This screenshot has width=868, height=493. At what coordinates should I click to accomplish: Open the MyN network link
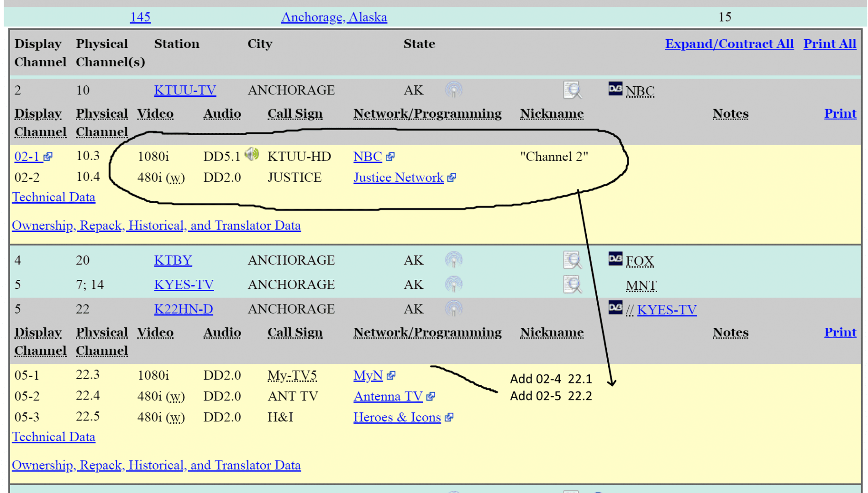(368, 375)
